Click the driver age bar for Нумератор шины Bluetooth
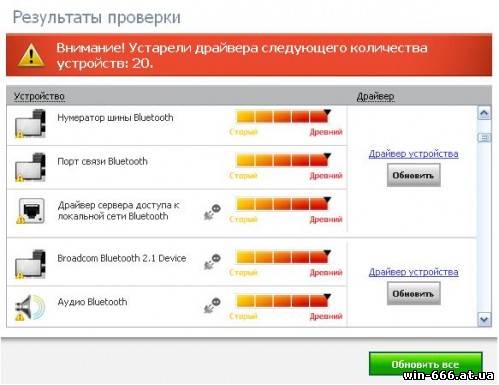 [x=283, y=117]
